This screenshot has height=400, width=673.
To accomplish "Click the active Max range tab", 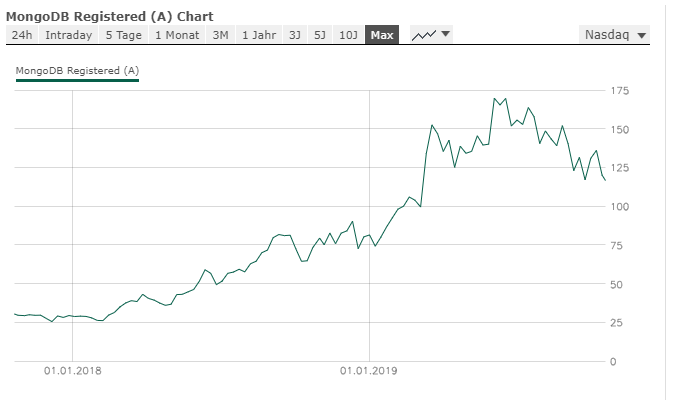I will coord(381,35).
